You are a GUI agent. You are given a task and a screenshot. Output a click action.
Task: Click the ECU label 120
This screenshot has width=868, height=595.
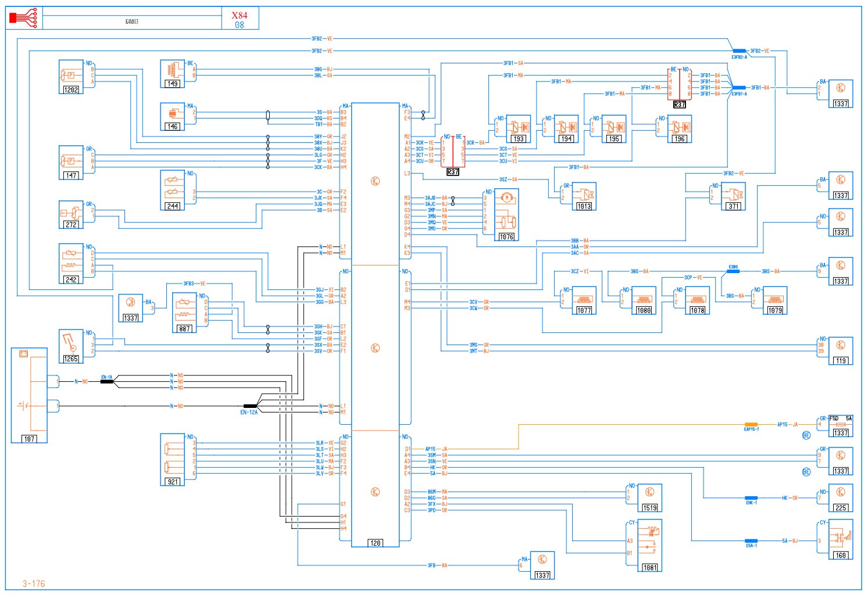coord(376,543)
